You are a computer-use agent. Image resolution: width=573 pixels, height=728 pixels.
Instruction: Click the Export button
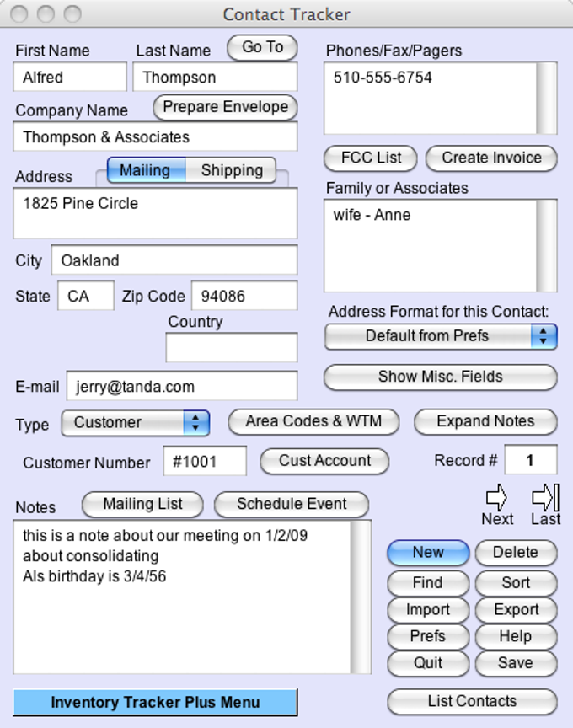(516, 609)
